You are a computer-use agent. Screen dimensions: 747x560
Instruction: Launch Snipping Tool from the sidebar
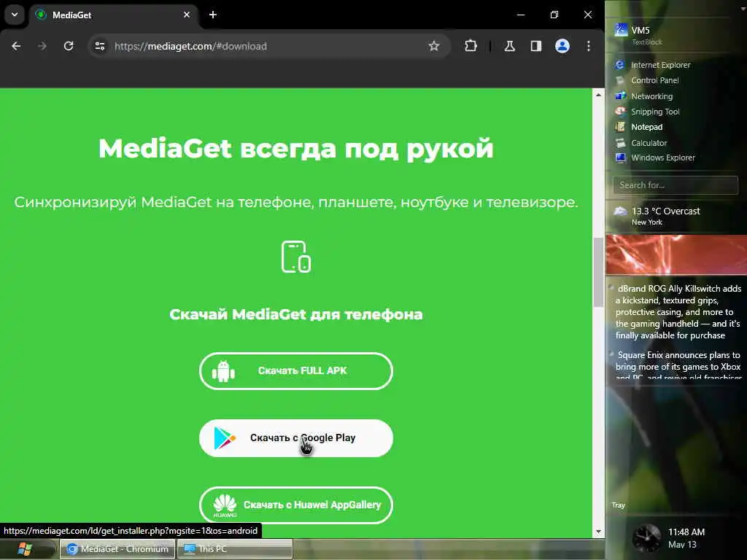(655, 112)
